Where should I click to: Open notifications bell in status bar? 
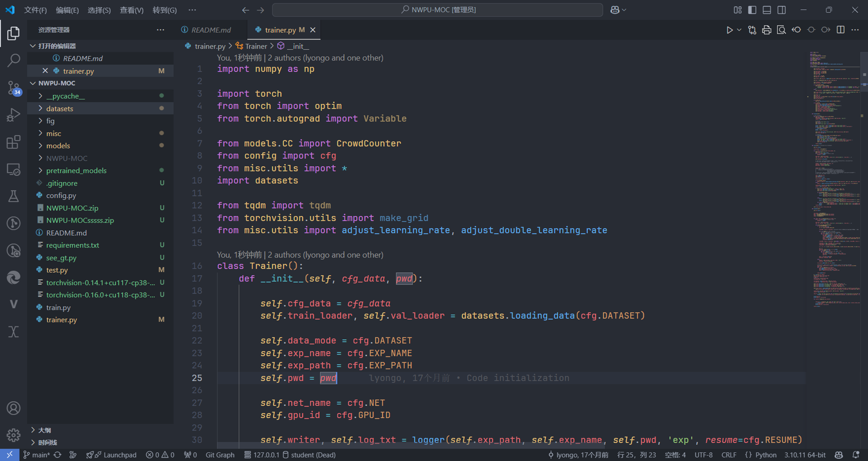[856, 455]
